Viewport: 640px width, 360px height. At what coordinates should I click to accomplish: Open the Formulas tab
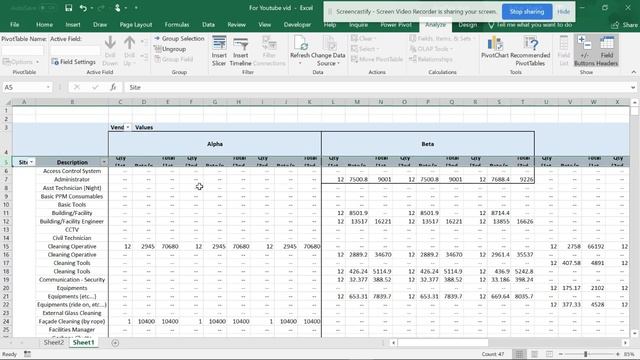click(x=177, y=25)
